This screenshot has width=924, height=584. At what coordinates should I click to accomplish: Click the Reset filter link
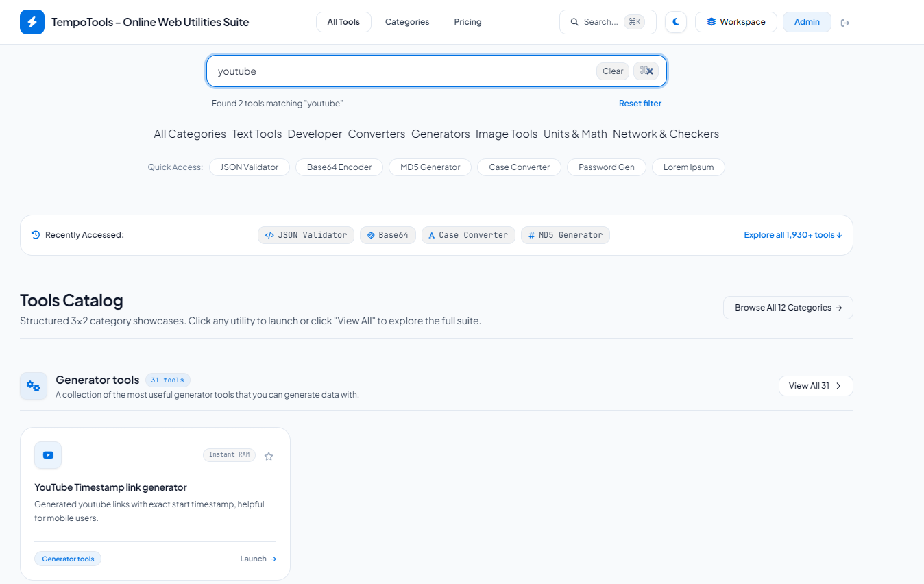tap(640, 104)
